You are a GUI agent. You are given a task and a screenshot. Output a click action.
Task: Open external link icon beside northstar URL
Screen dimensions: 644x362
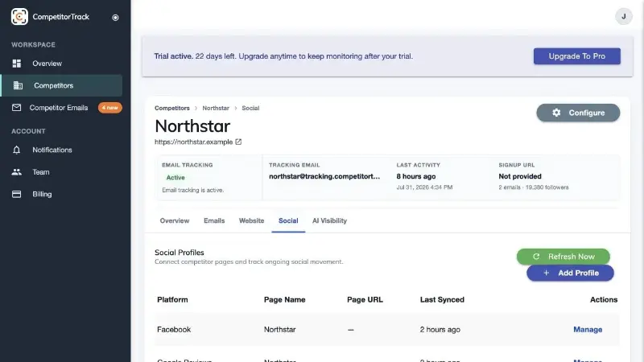pyautogui.click(x=238, y=142)
